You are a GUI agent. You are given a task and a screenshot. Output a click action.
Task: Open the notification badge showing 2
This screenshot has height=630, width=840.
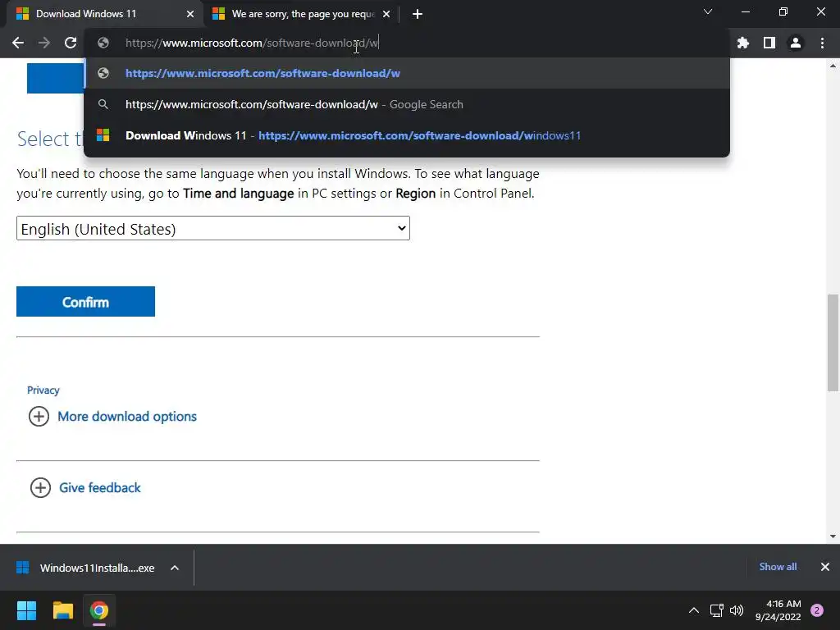pos(817,610)
